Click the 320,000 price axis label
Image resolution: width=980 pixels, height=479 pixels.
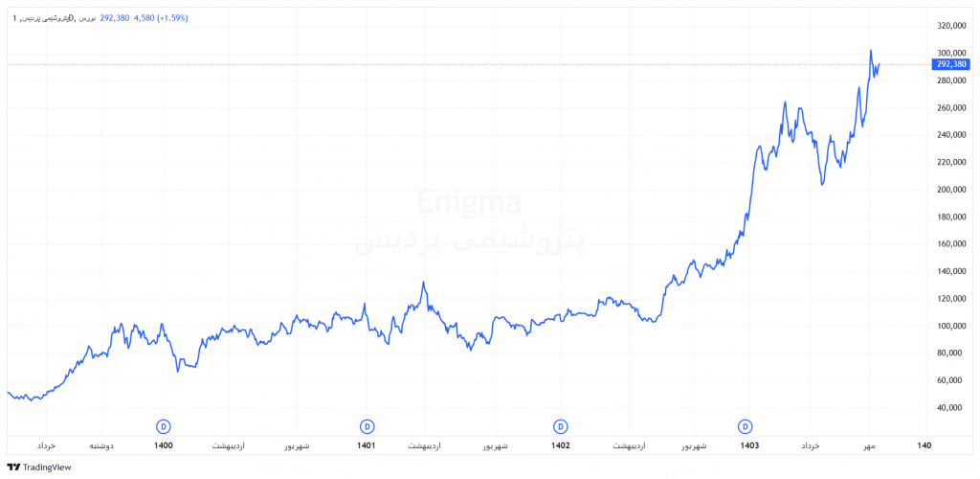952,26
